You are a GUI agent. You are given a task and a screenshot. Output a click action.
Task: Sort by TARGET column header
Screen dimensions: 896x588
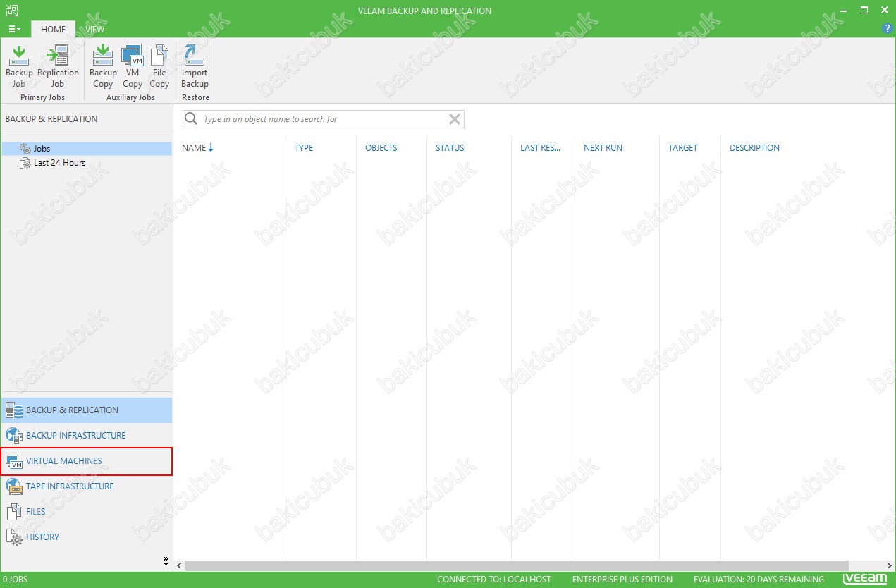[x=682, y=148]
